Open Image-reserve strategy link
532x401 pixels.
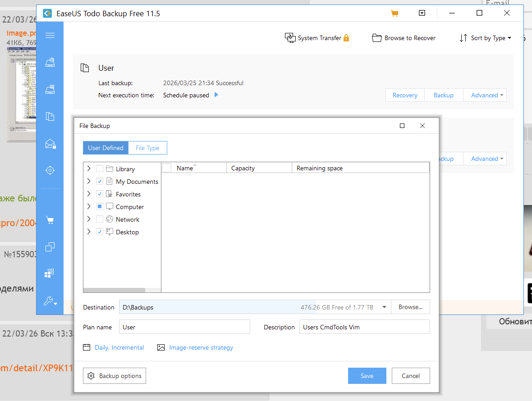point(201,347)
